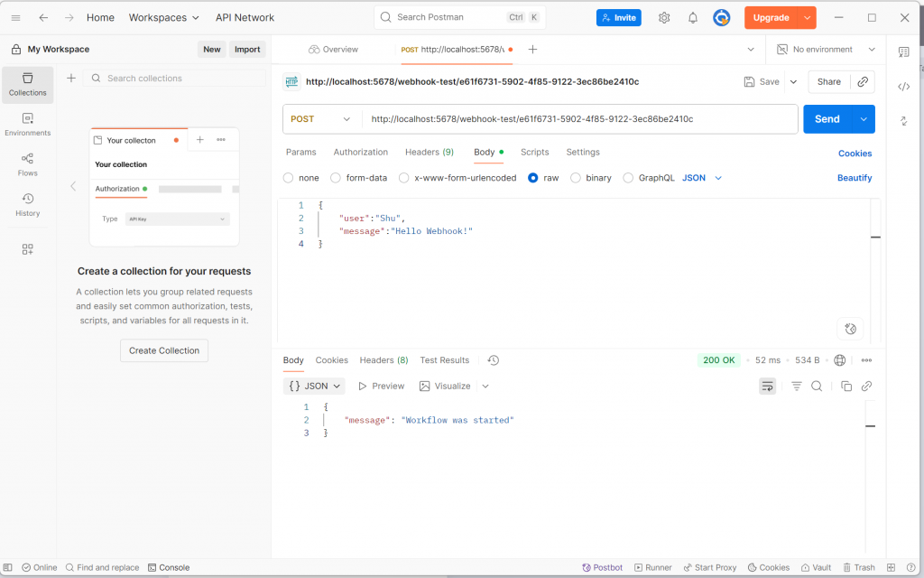Open the Flows sidebar section
This screenshot has height=578, width=924.
click(x=28, y=164)
